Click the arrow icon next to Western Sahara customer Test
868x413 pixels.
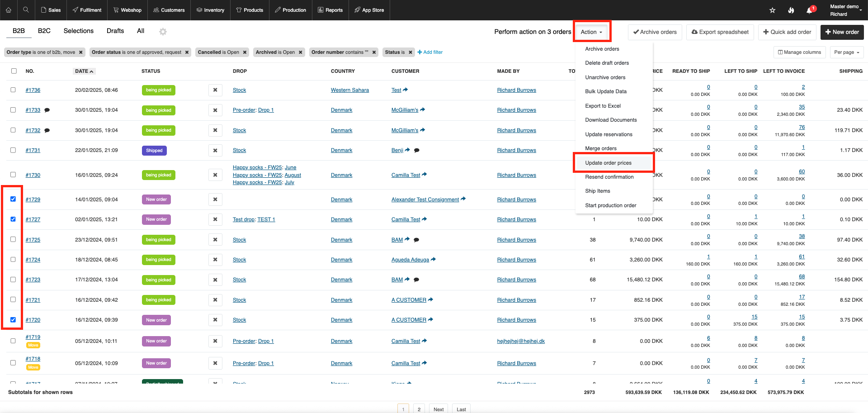click(x=405, y=90)
